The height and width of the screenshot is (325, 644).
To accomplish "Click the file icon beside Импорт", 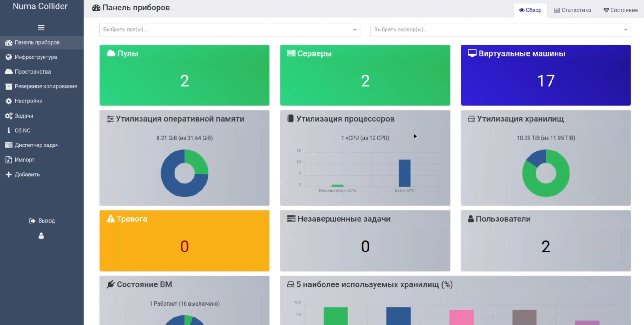I will point(8,160).
